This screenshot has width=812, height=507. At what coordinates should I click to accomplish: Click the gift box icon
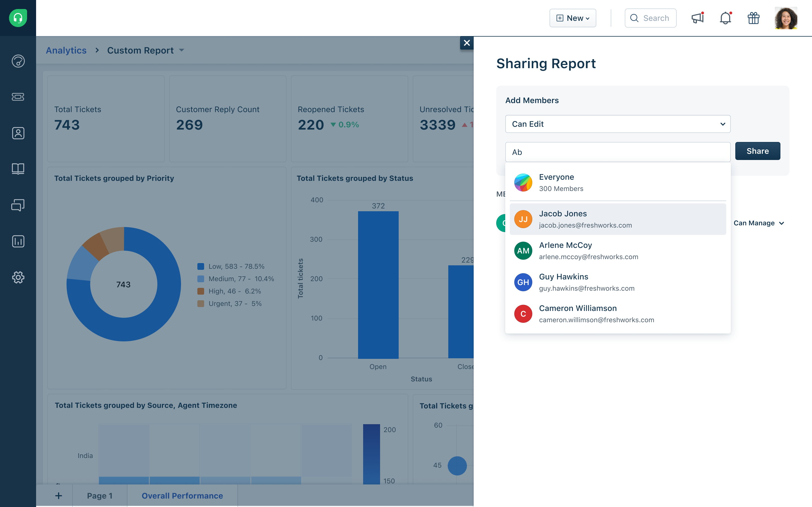[x=753, y=18]
